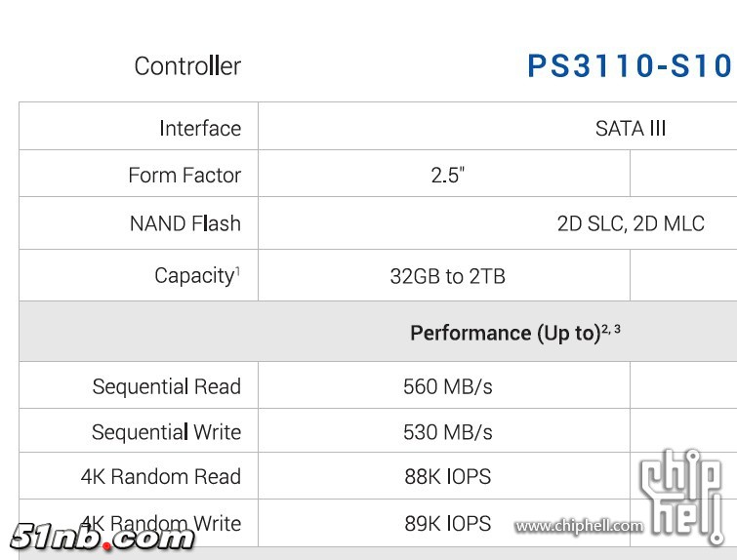The height and width of the screenshot is (560, 737).
Task: Select the Controller label
Action: click(x=187, y=66)
